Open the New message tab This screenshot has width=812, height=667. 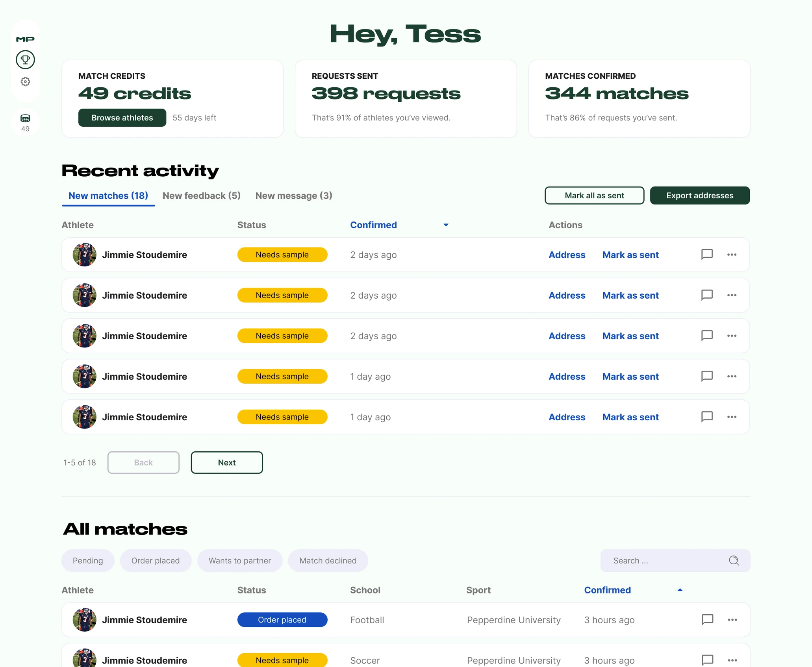[x=294, y=196]
